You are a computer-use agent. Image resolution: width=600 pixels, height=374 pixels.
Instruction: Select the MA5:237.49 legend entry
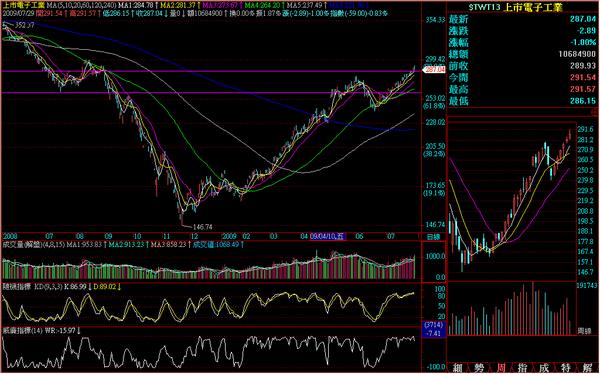point(306,5)
